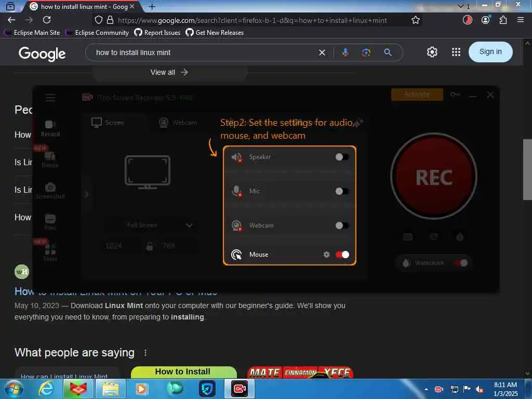The height and width of the screenshot is (399, 532).
Task: Click the red REC button
Action: pos(434,176)
